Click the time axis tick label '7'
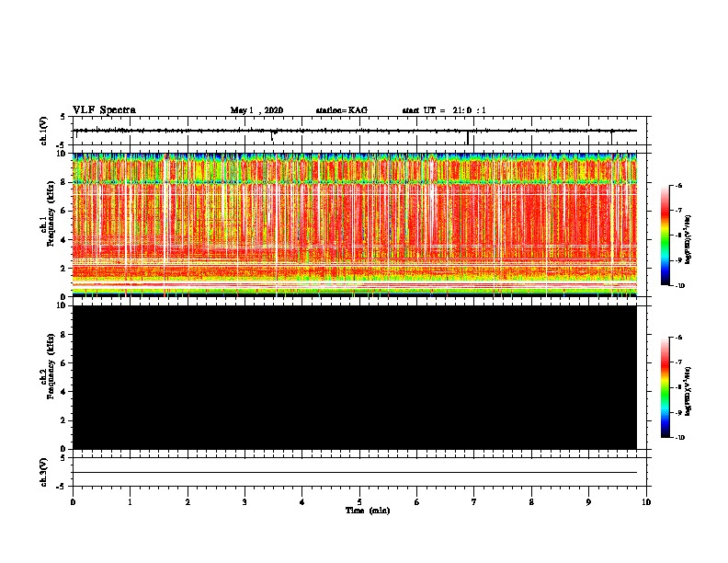 pyautogui.click(x=474, y=502)
